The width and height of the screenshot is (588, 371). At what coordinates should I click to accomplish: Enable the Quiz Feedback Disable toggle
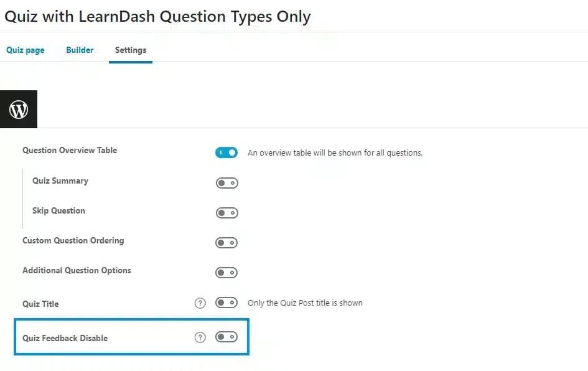226,337
